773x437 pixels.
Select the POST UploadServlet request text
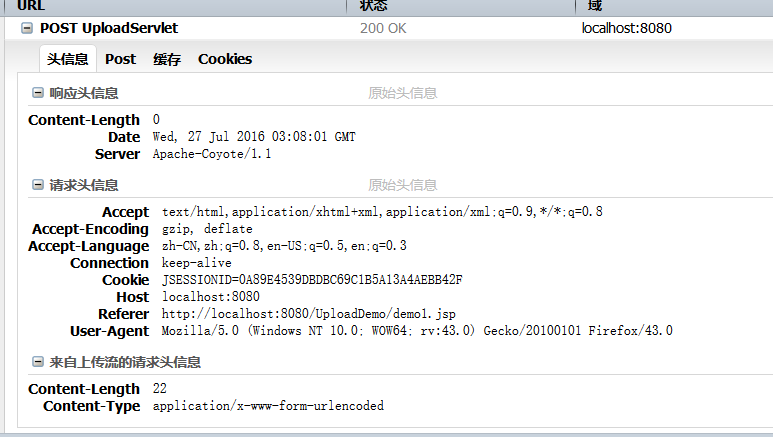point(109,28)
